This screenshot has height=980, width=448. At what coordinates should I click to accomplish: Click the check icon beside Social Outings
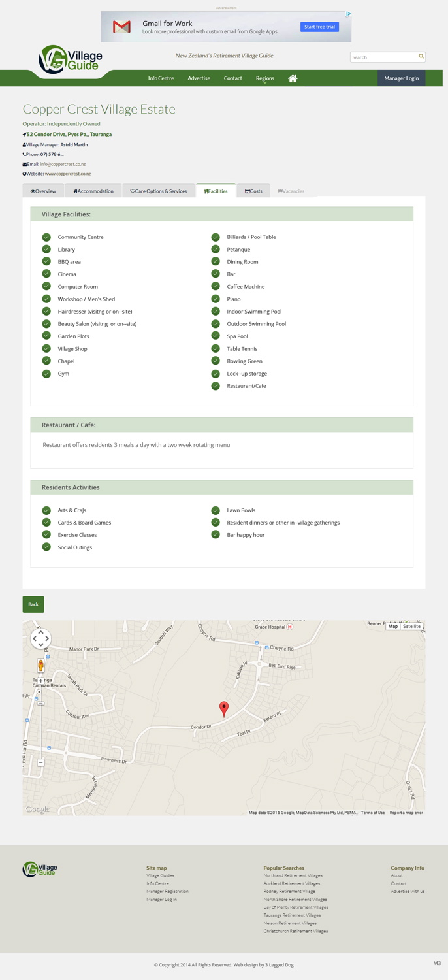46,547
